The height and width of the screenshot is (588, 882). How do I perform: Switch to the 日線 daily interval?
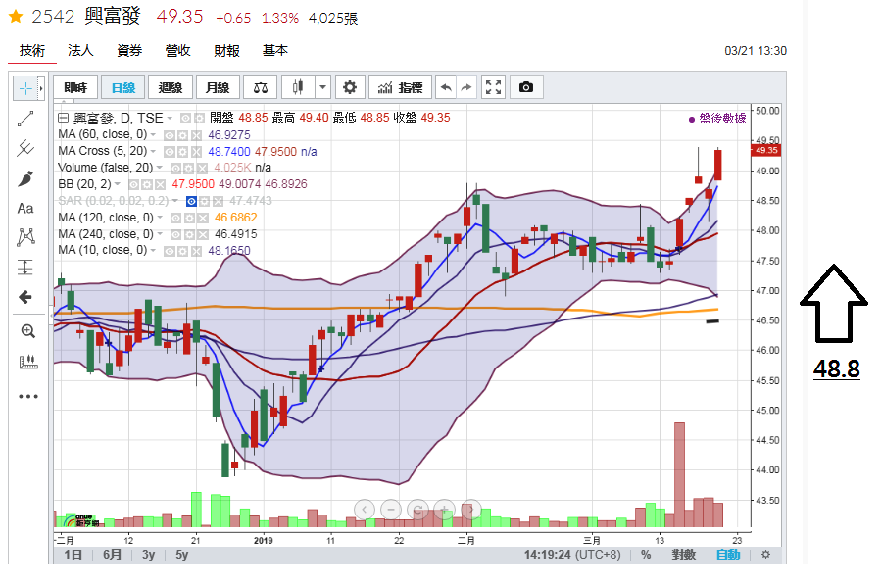(123, 87)
